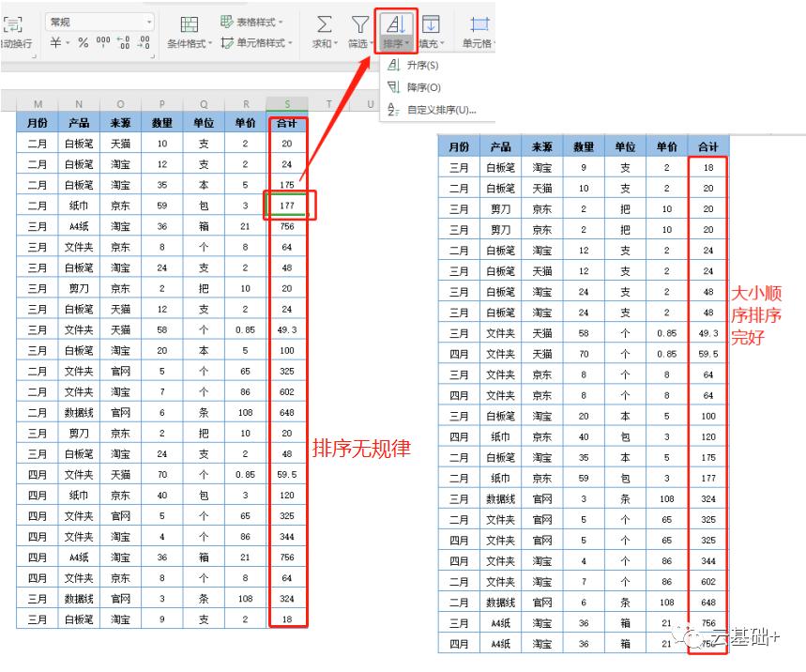Click the wrap text (自动换行) icon
The width and height of the screenshot is (806, 672).
pos(14,25)
